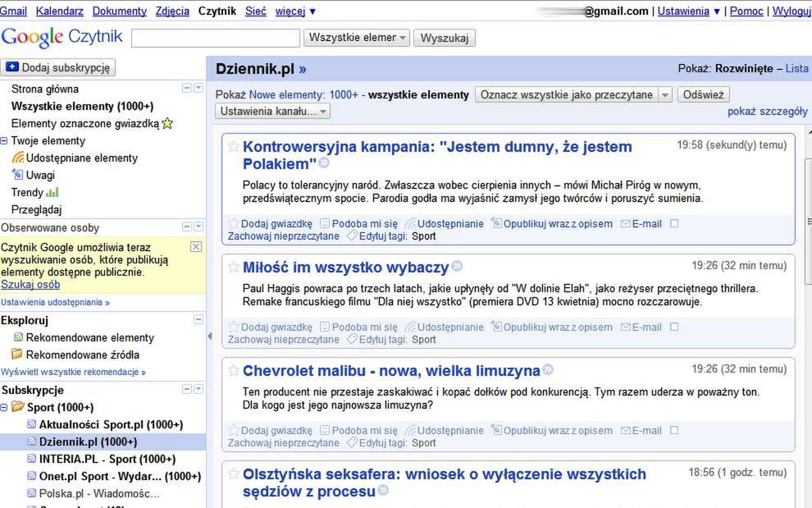Click Opublikuj wraz z opisem under Chevrolet malibu

(x=552, y=430)
